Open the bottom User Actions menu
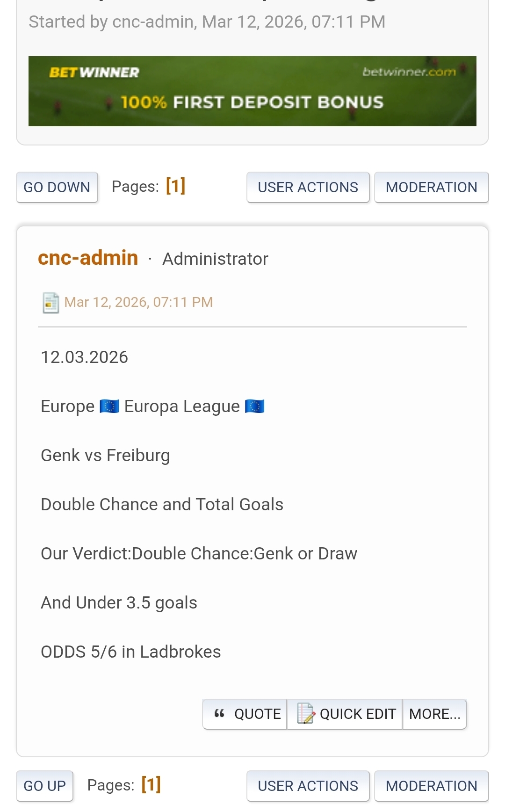Viewport: 505px width, 812px height. coord(308,786)
